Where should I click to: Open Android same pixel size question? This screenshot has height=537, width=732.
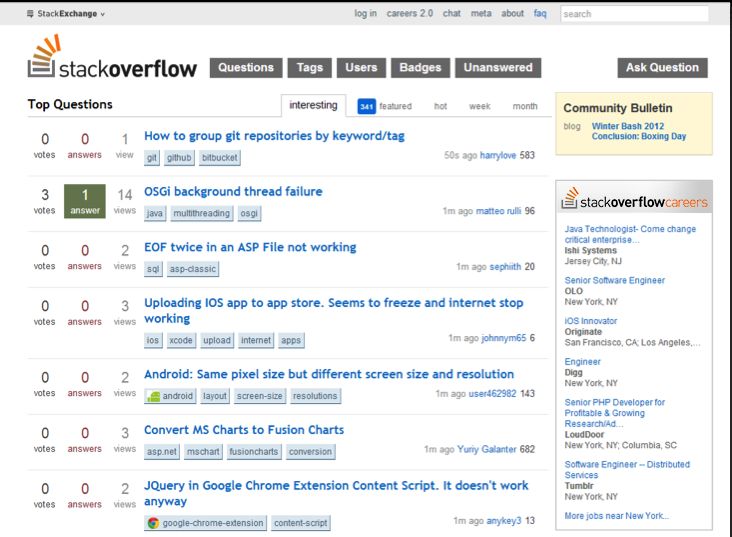pyautogui.click(x=329, y=374)
